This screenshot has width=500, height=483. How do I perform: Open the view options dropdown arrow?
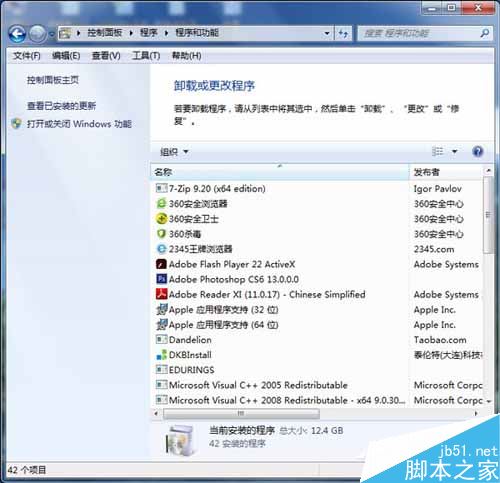pos(454,152)
